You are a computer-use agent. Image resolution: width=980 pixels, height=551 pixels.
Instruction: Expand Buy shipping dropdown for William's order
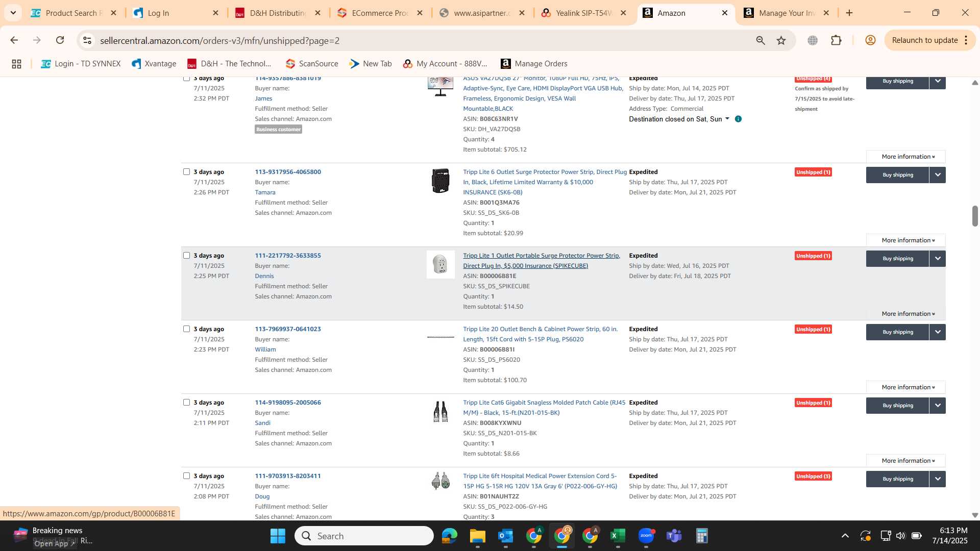938,332
